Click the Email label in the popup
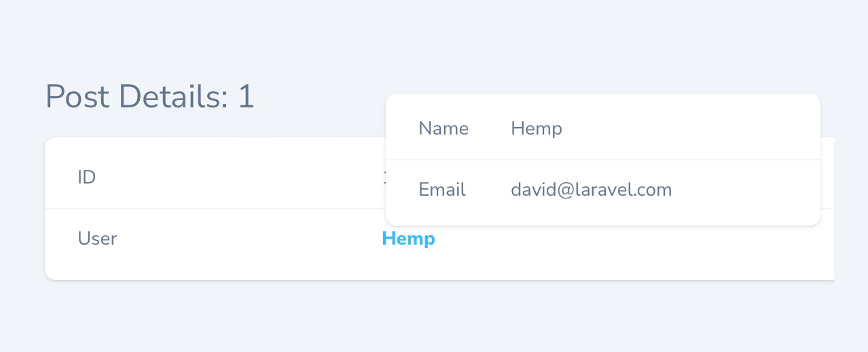 click(x=442, y=190)
